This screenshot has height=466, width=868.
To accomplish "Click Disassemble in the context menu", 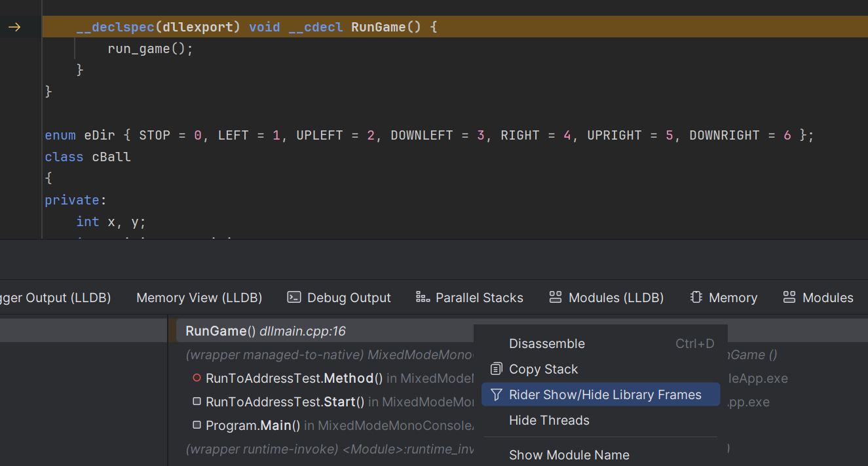I will click(546, 343).
